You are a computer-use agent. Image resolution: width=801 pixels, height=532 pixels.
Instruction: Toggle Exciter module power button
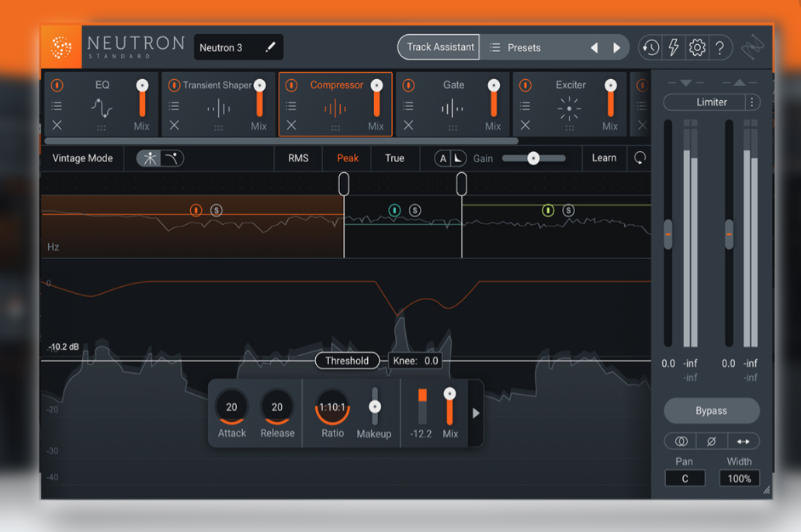click(x=525, y=85)
